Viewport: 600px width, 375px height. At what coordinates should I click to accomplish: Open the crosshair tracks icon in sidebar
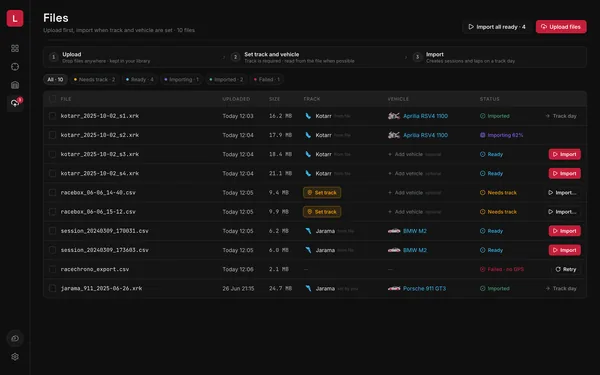click(x=15, y=67)
